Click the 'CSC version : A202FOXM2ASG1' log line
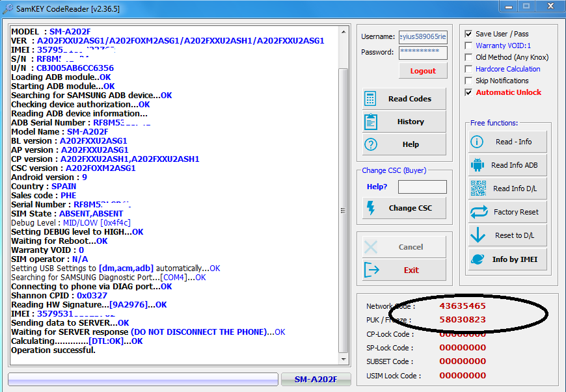566x392 pixels. point(74,168)
